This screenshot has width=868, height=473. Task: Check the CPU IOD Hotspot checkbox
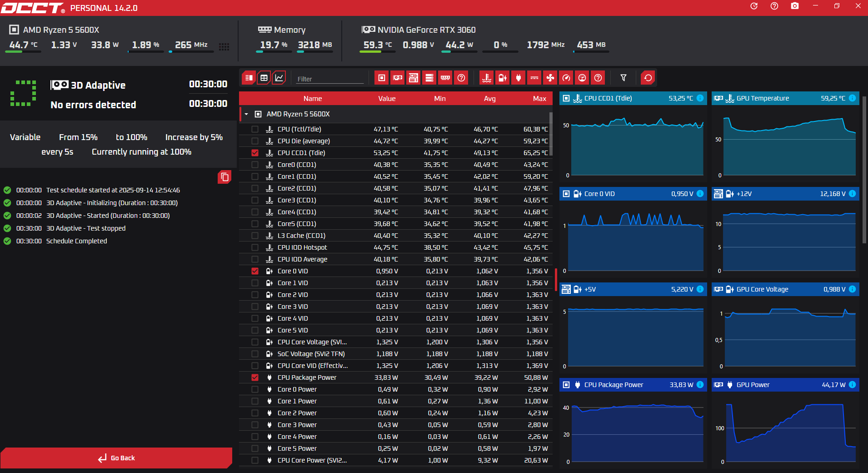coord(255,247)
